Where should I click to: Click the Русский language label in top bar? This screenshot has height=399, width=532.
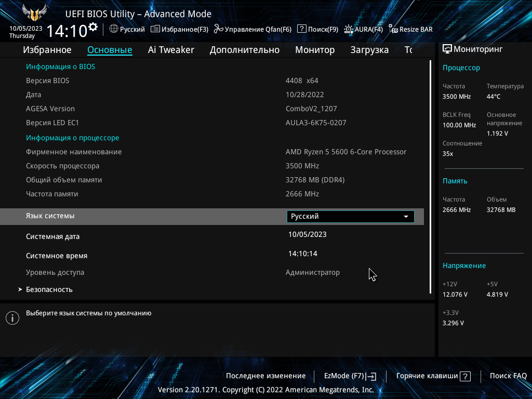(x=132, y=29)
